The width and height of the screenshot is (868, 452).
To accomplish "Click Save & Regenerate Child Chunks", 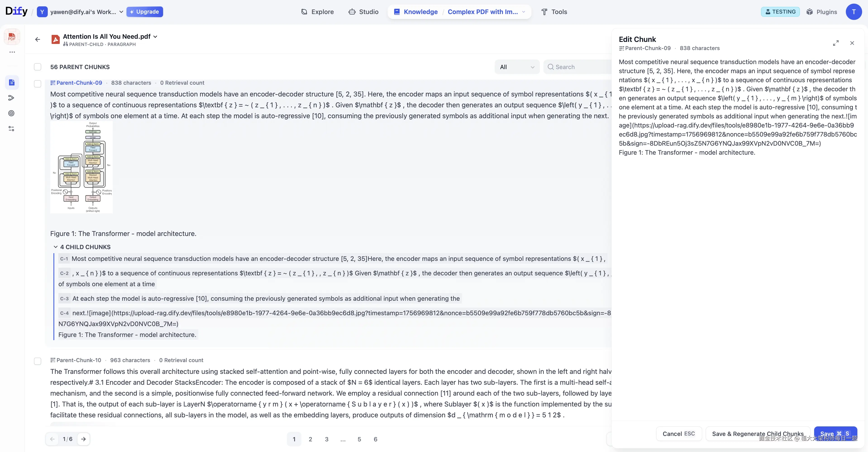I will pos(758,433).
